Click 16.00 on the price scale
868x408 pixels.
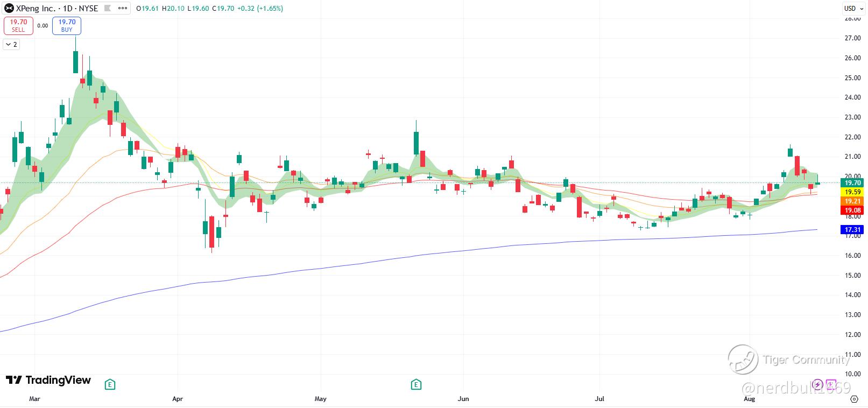(x=852, y=256)
